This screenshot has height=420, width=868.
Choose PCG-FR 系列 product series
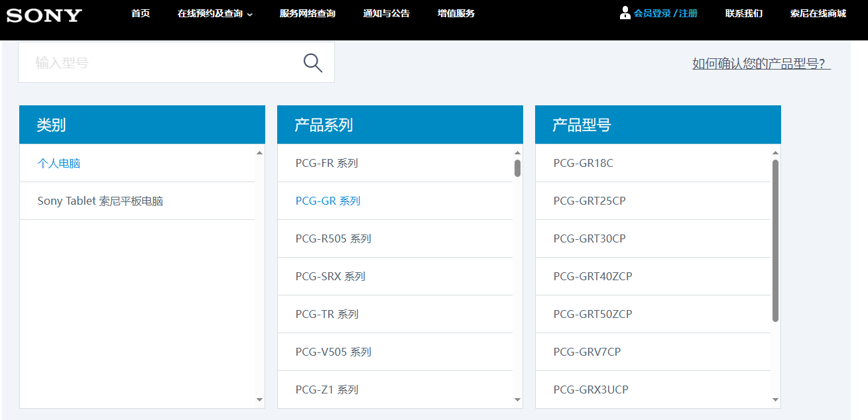tap(326, 163)
